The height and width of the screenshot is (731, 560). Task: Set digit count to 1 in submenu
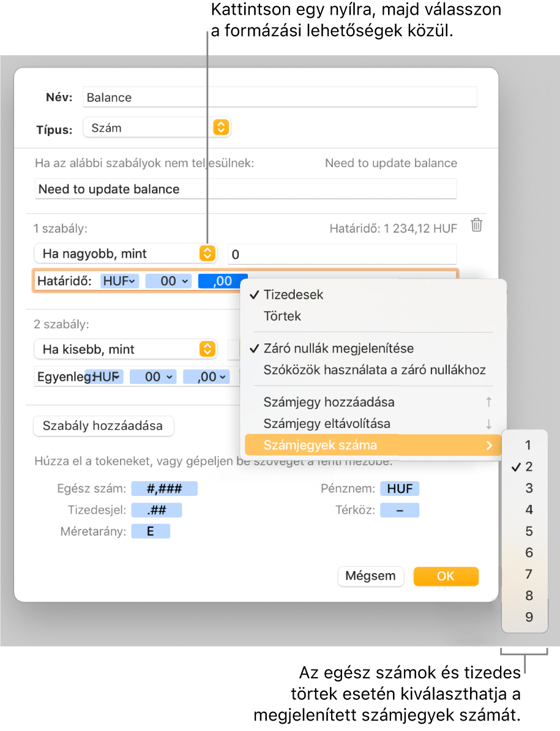(525, 444)
